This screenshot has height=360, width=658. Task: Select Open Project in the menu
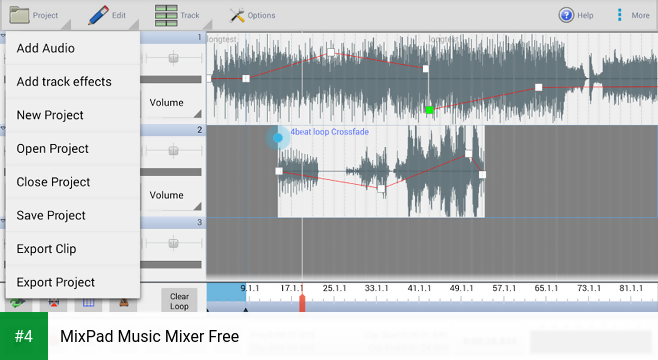(73, 149)
